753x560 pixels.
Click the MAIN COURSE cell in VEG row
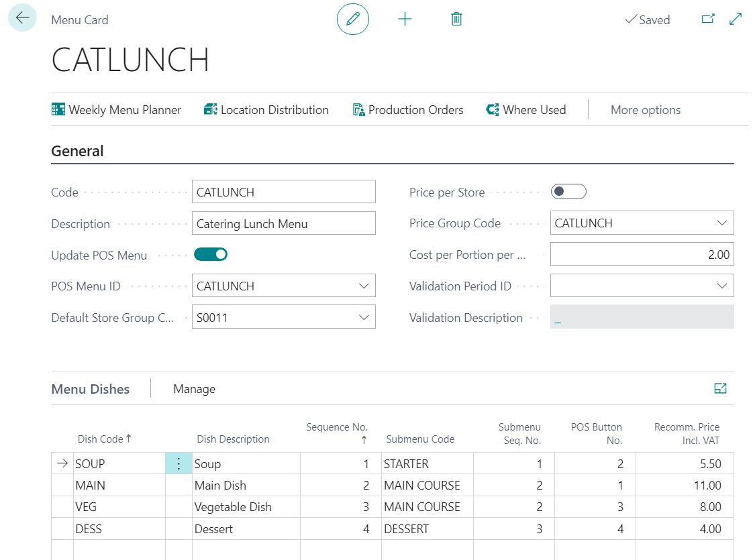(x=428, y=507)
